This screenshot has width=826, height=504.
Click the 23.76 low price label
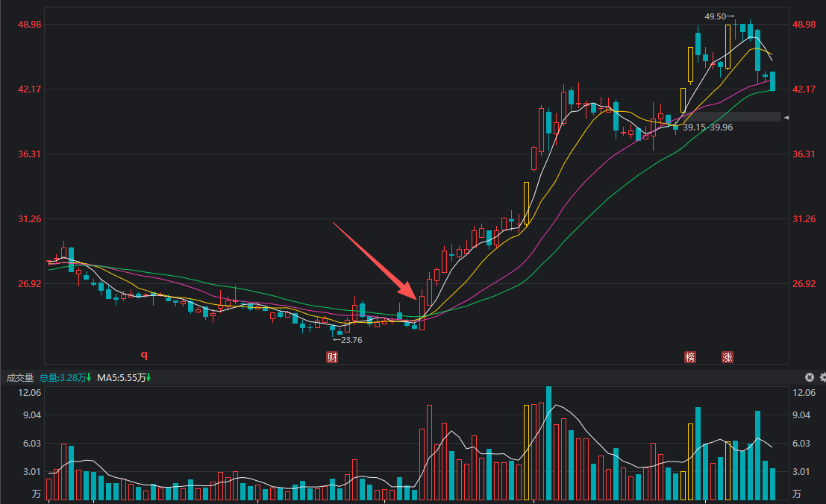pyautogui.click(x=349, y=340)
